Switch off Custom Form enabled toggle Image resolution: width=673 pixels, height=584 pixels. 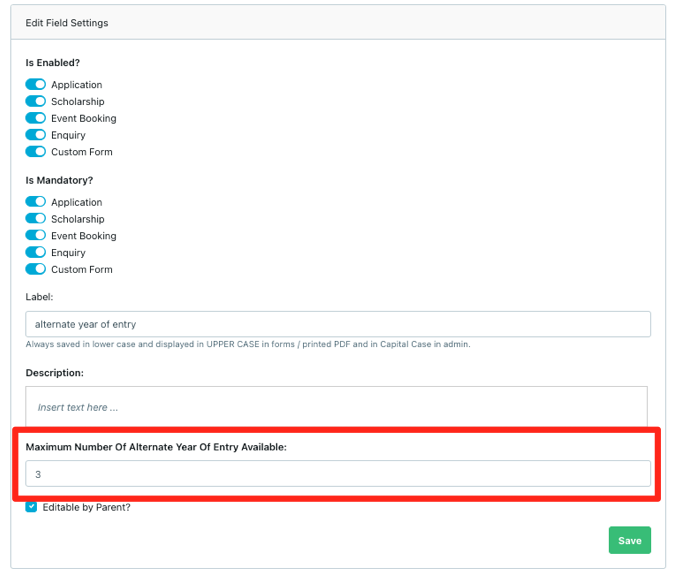point(36,152)
